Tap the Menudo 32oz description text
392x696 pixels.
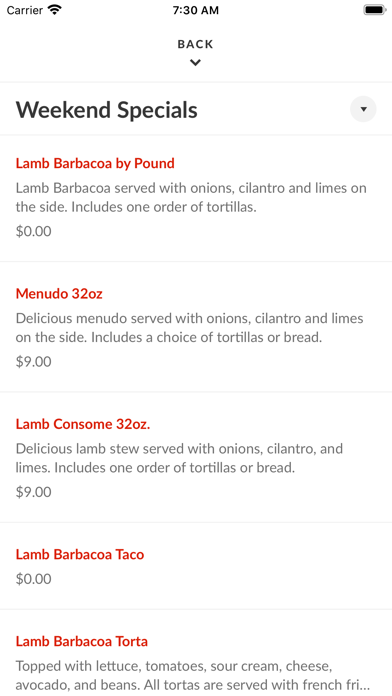point(190,328)
